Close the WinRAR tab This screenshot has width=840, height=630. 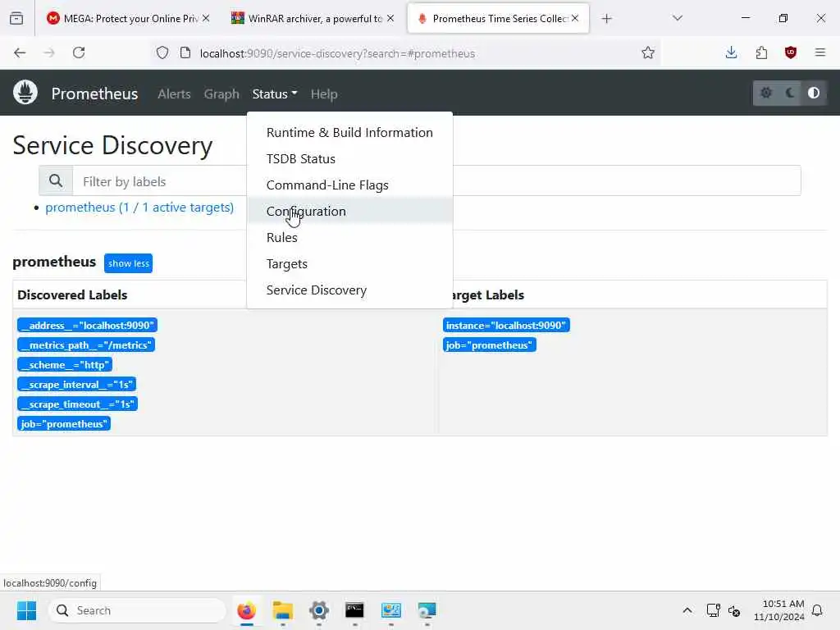tap(390, 19)
